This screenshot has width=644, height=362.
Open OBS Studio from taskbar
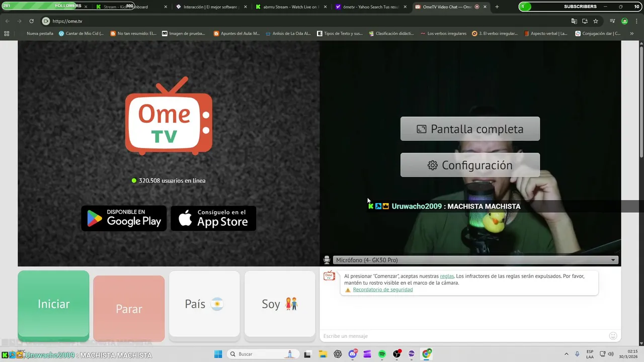(397, 354)
